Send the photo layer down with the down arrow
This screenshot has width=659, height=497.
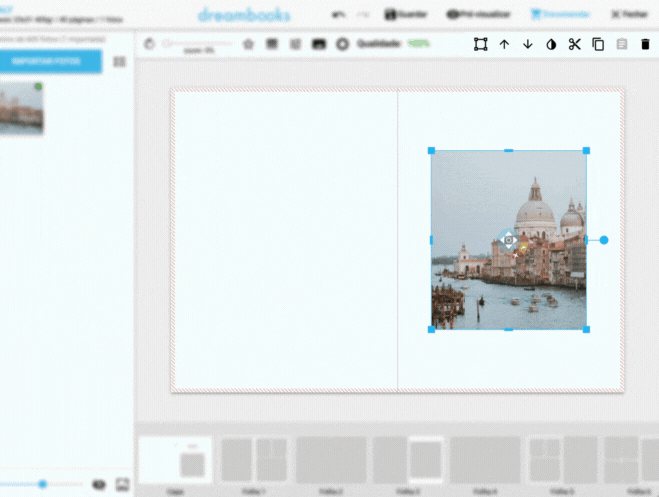(x=528, y=44)
